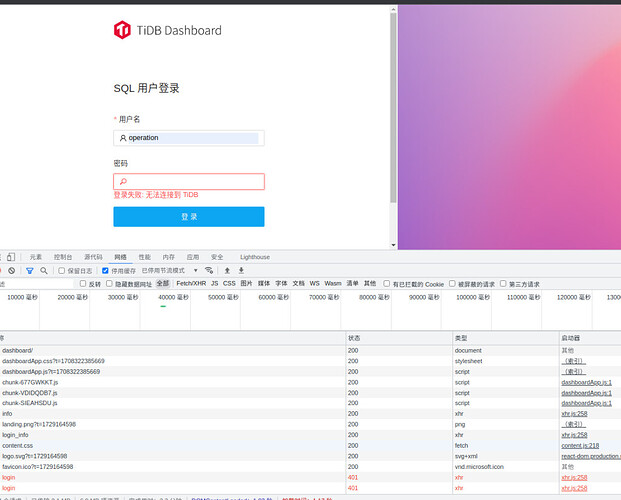Click the user icon in the username field

(123, 138)
